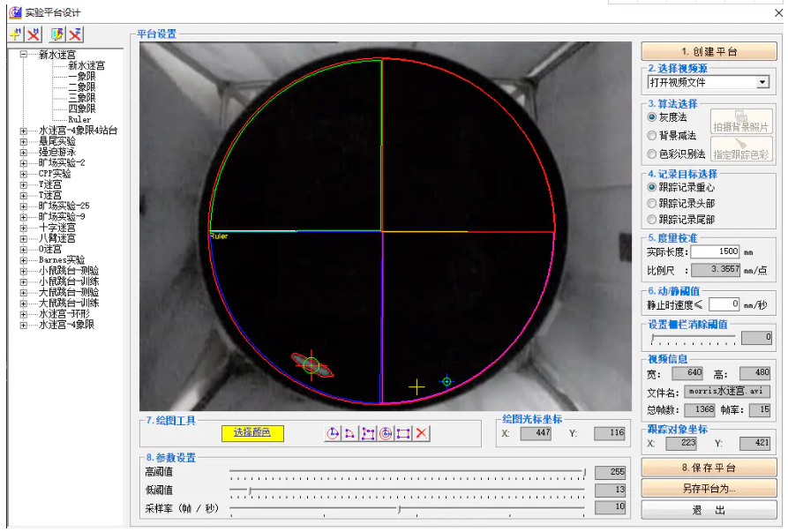Choose 跟踪记录头部 tracking option
Screen dimensions: 788x532
tap(652, 204)
